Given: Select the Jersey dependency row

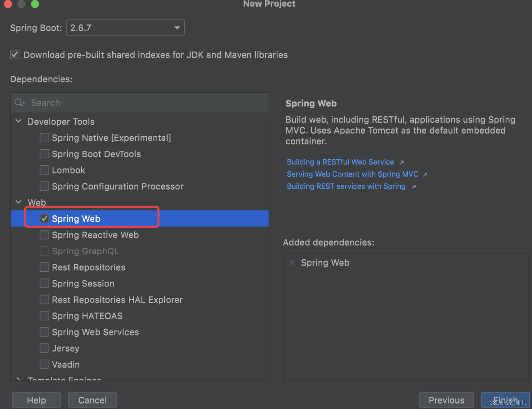Looking at the screenshot, I should (140, 348).
